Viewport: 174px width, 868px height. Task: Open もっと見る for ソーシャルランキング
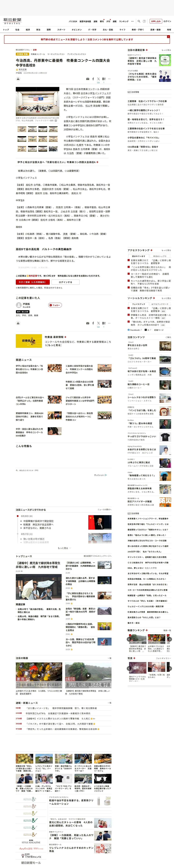(x=166, y=298)
